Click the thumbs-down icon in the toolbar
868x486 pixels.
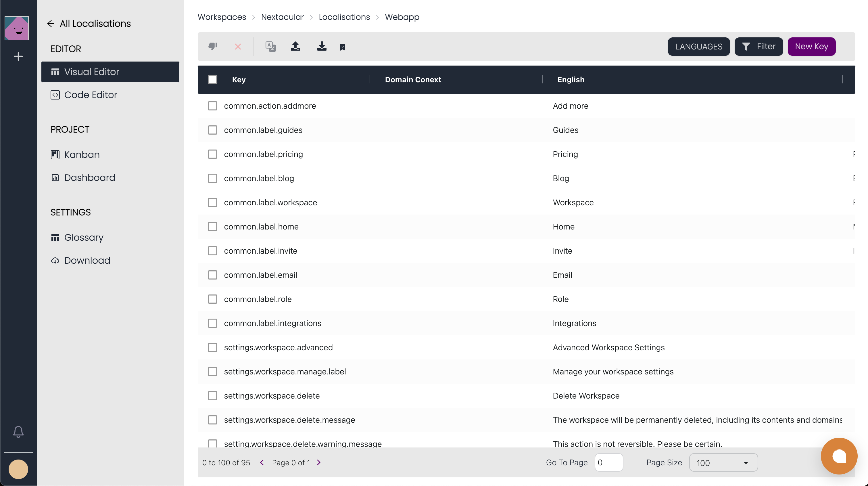click(x=212, y=46)
